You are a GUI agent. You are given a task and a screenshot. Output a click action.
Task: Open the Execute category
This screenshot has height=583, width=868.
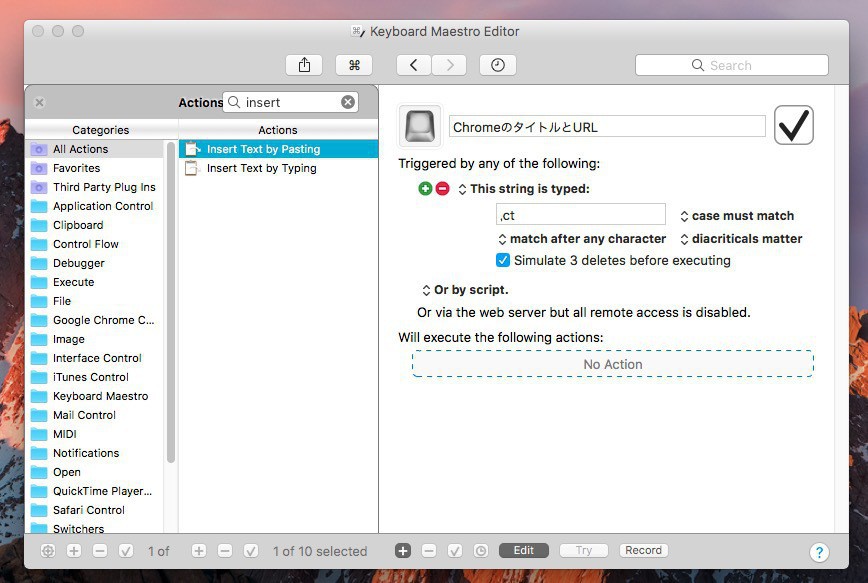pyautogui.click(x=94, y=282)
